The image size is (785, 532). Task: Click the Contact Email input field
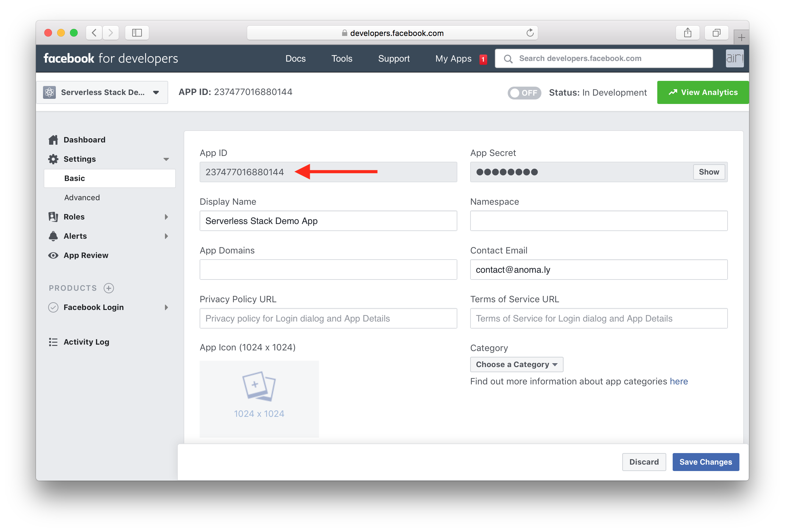point(599,270)
